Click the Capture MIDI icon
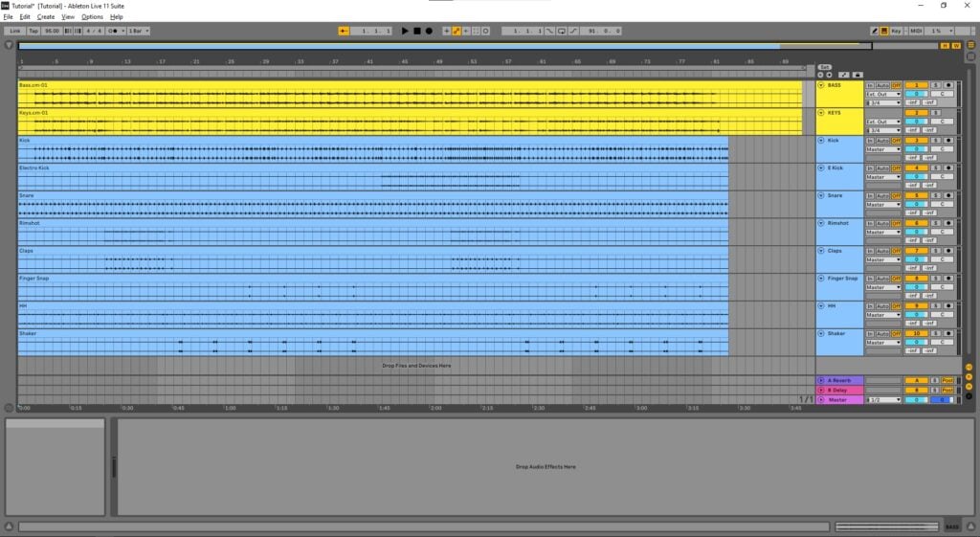 [x=476, y=31]
